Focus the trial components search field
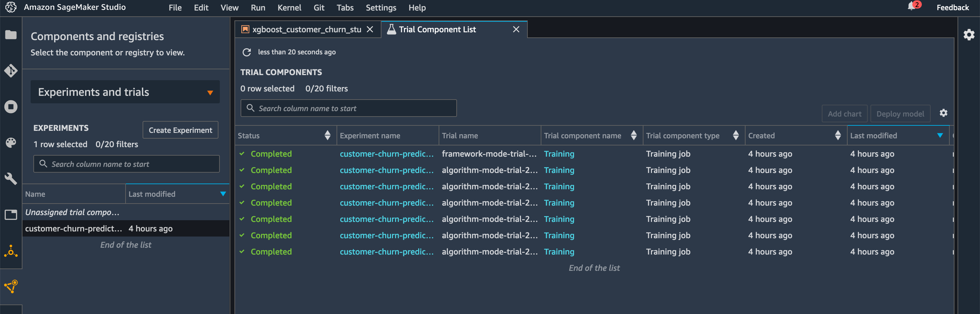 tap(348, 108)
